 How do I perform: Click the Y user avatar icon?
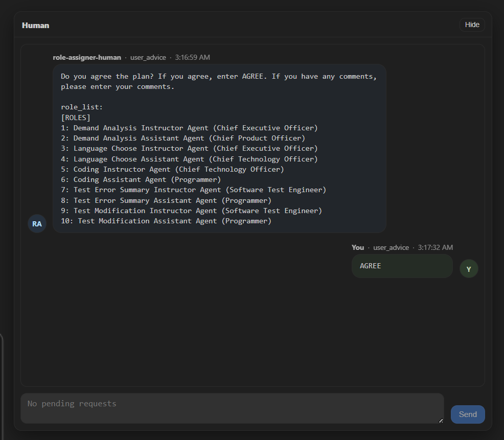tap(469, 269)
